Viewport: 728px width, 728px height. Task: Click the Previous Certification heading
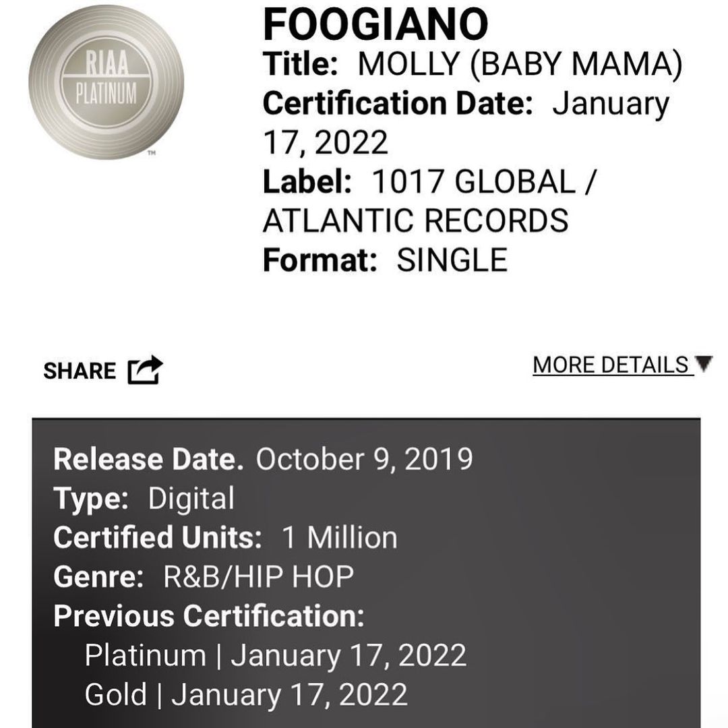[208, 616]
